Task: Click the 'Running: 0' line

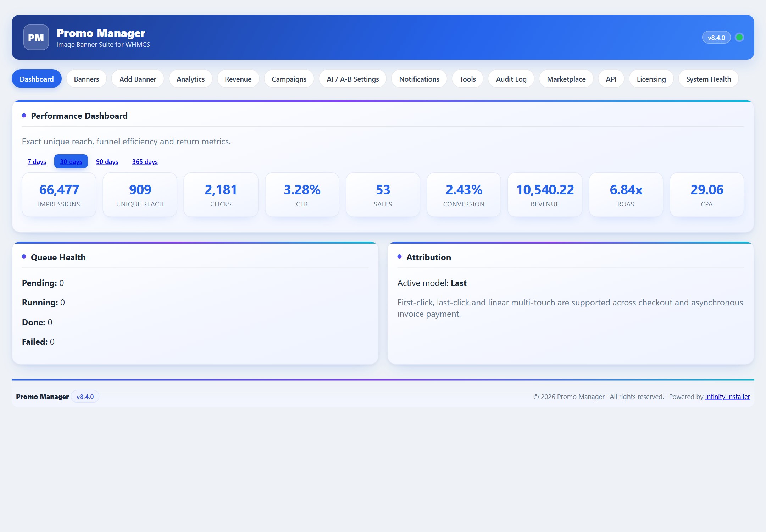Action: click(x=43, y=302)
